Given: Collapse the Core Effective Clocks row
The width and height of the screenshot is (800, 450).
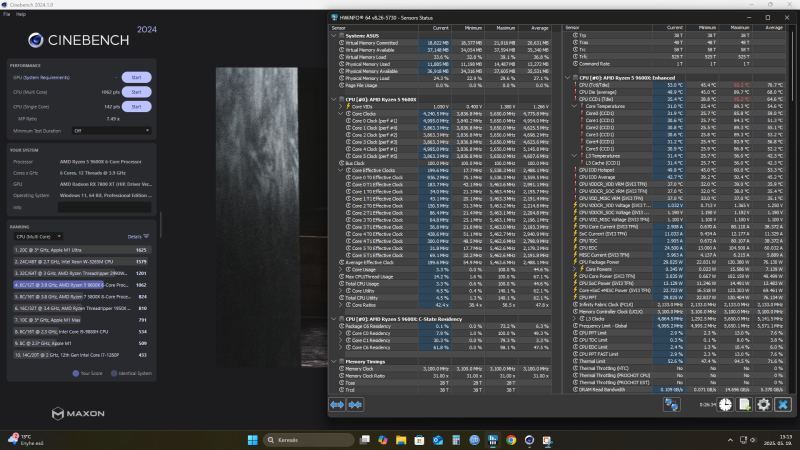Looking at the screenshot, I should (340, 170).
